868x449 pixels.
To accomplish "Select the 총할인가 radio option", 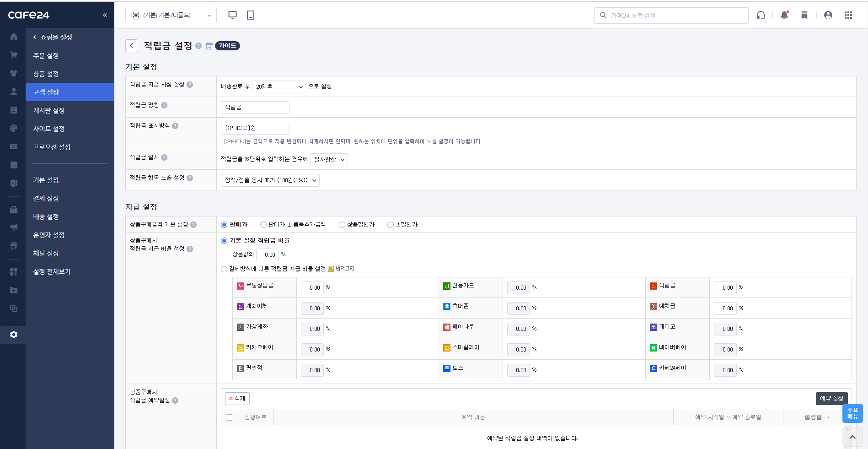I will click(391, 225).
